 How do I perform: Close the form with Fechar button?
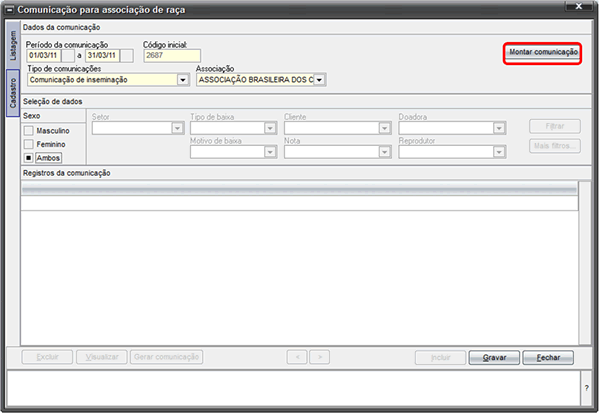pyautogui.click(x=548, y=358)
